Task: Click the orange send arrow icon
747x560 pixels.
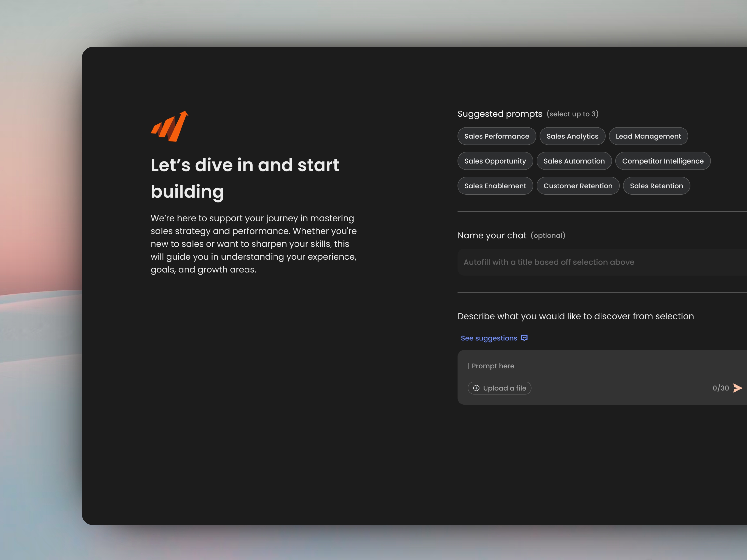Action: pyautogui.click(x=737, y=388)
